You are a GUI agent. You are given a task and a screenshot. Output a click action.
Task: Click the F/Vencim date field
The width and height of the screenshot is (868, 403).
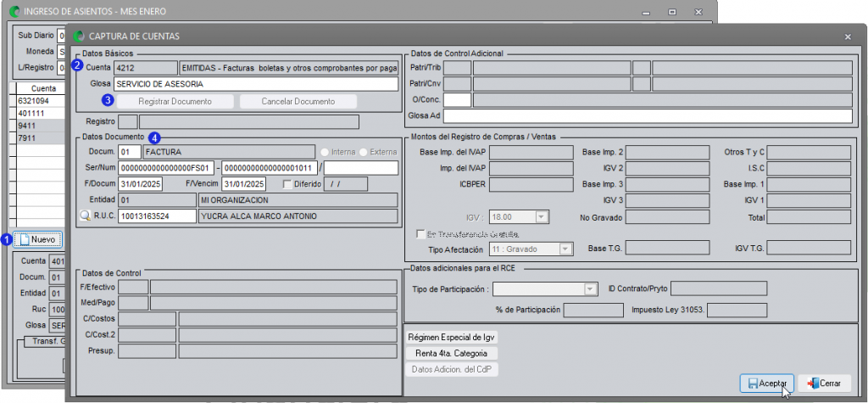coord(243,184)
